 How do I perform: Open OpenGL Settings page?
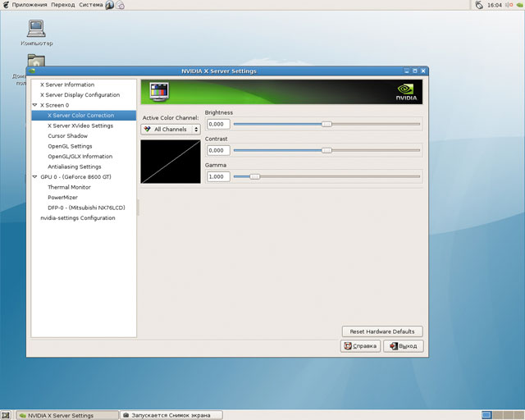pos(70,146)
